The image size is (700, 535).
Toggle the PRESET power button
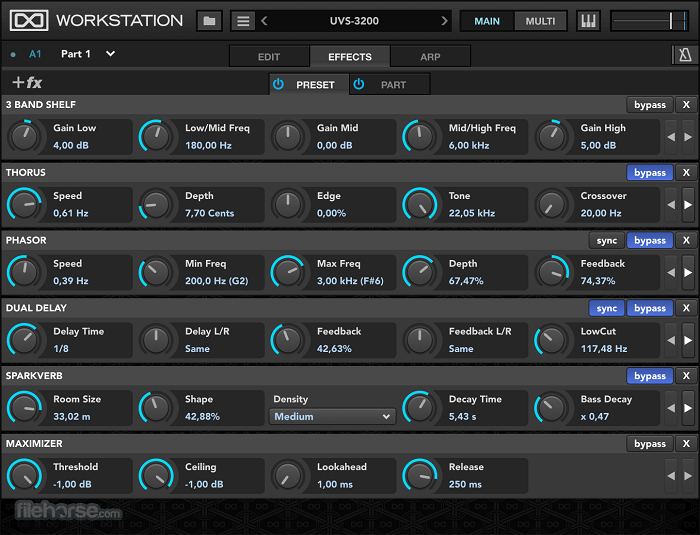click(x=278, y=85)
